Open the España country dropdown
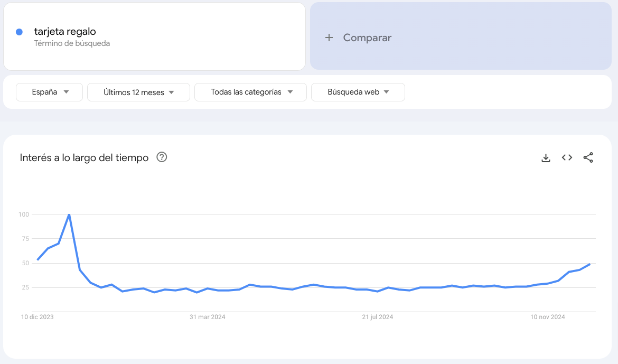The image size is (618, 364). pos(50,92)
